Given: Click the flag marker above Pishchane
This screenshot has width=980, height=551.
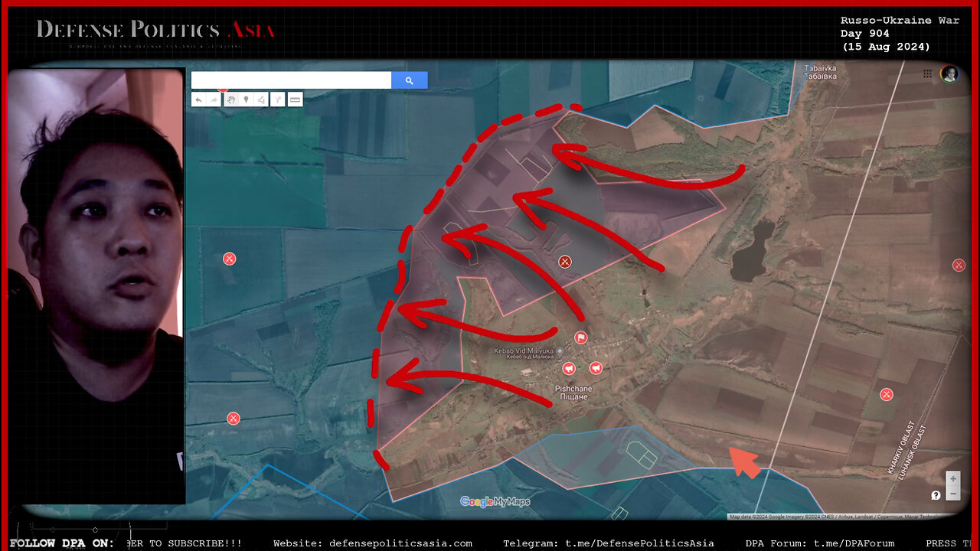Looking at the screenshot, I should [x=581, y=337].
